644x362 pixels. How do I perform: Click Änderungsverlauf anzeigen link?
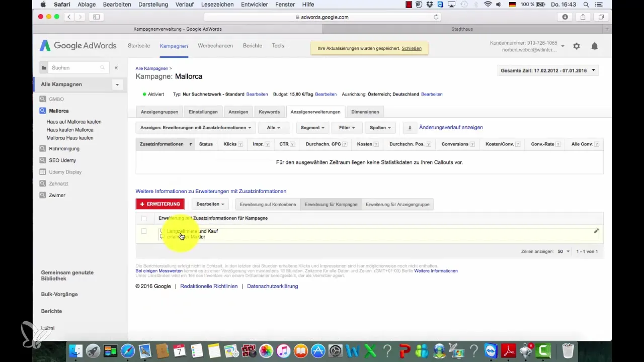click(451, 128)
